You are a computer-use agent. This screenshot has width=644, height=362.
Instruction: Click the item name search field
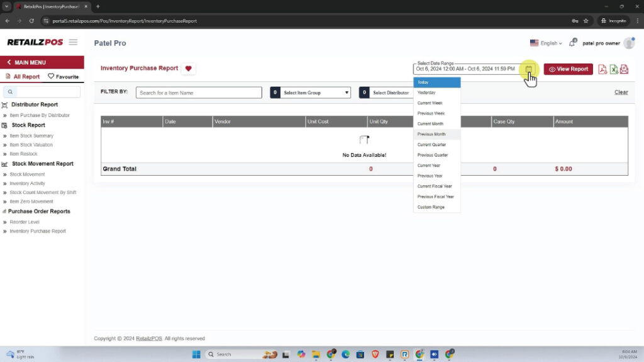(199, 93)
